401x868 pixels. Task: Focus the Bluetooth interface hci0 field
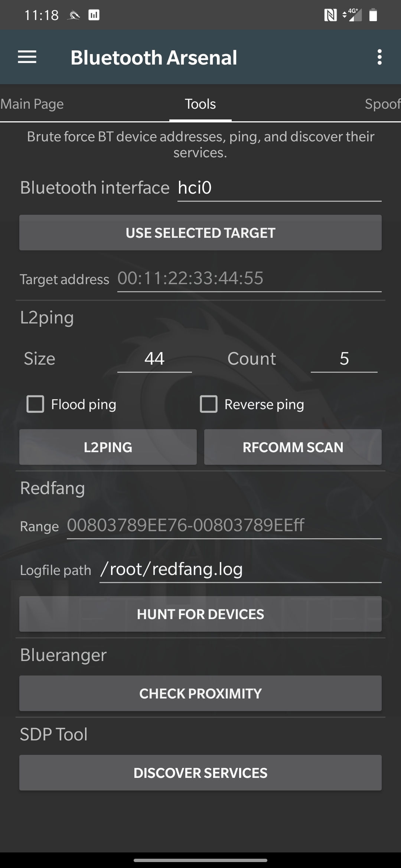point(279,188)
